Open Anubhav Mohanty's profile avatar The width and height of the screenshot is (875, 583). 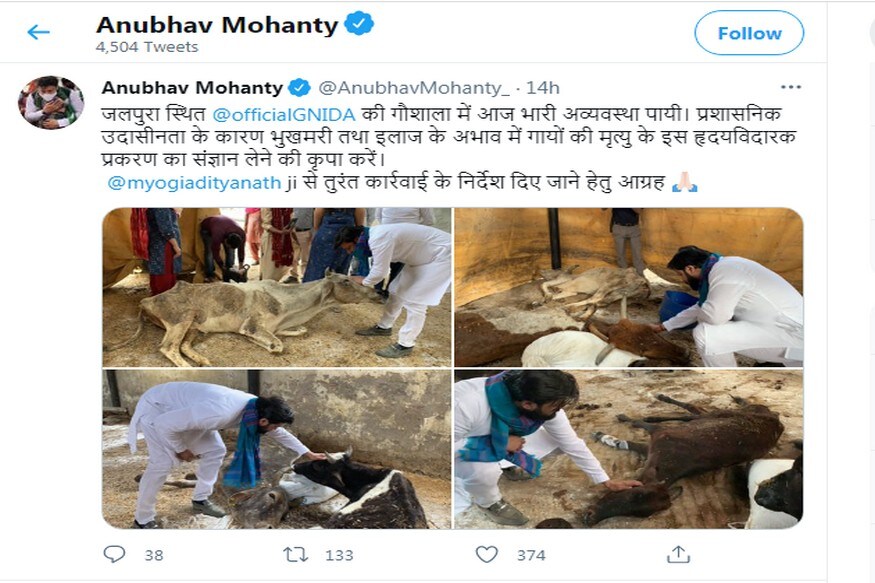[x=51, y=102]
